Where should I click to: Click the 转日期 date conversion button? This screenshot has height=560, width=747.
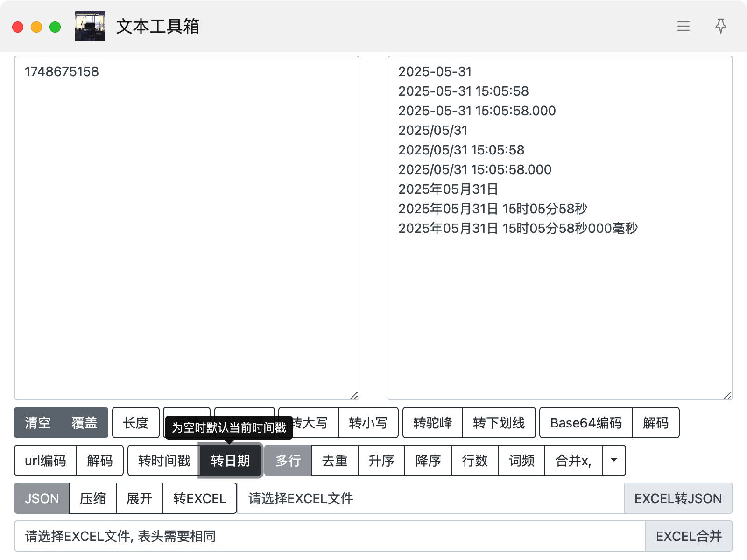pyautogui.click(x=230, y=461)
